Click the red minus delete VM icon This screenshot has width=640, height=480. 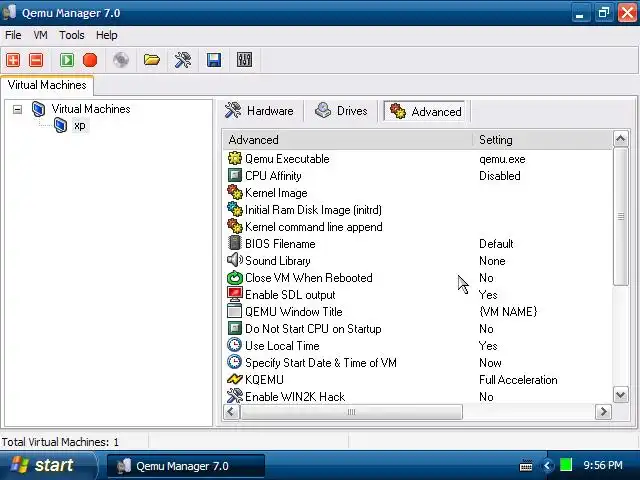[36, 60]
